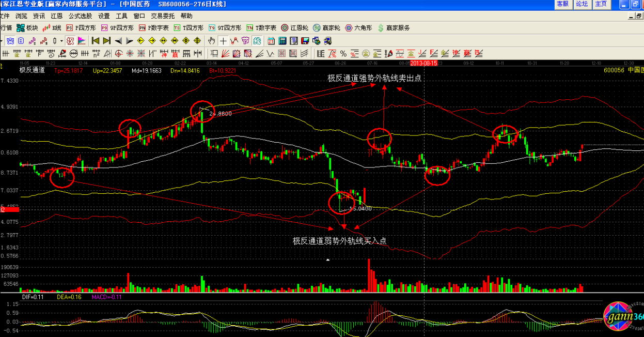Click the percent sign drawing tool

(343, 53)
